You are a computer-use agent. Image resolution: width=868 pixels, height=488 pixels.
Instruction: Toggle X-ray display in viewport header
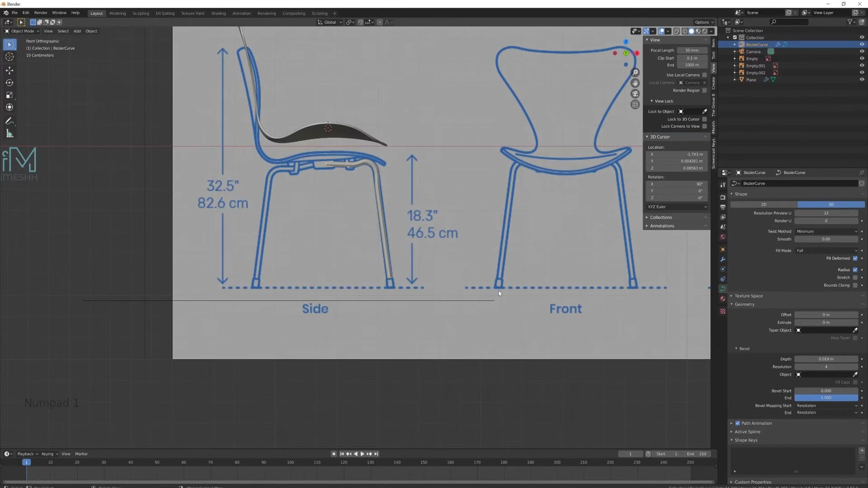(676, 31)
